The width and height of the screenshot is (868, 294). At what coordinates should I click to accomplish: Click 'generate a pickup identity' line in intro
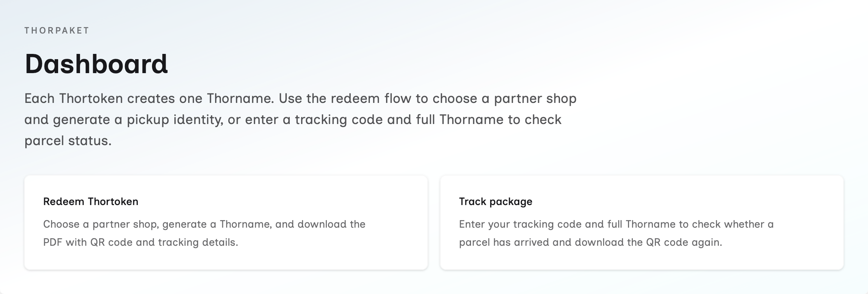pyautogui.click(x=136, y=119)
